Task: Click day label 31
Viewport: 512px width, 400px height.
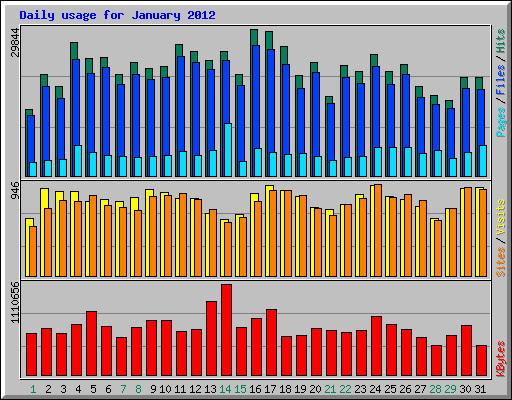Action: [480, 389]
